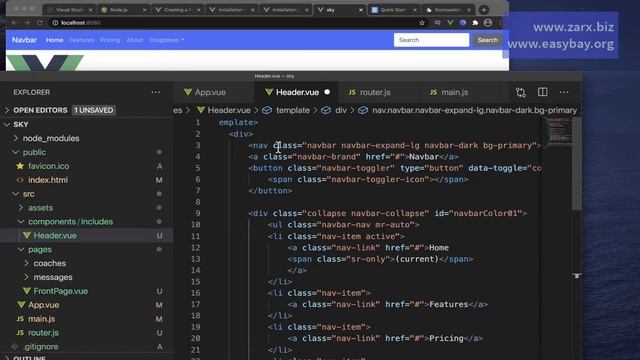Click Pricing link in page navbar
Screen dimensions: 640x360
click(x=110, y=40)
